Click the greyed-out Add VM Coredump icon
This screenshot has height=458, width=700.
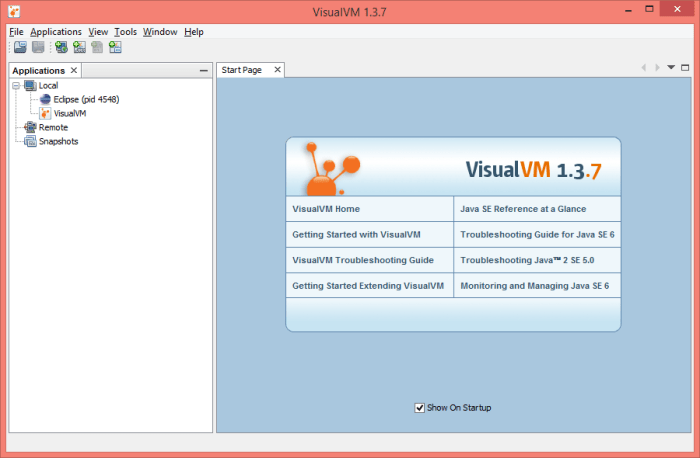97,47
